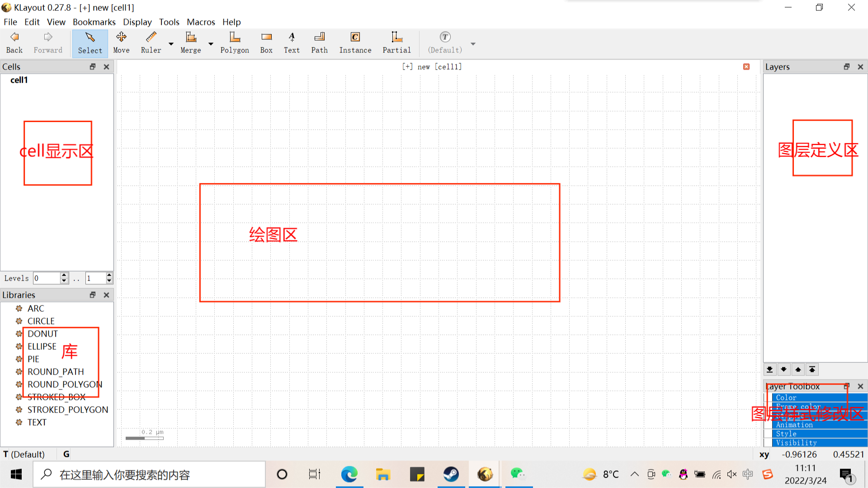Enable the Move tool
Viewport: 868px width, 488px height.
(121, 43)
